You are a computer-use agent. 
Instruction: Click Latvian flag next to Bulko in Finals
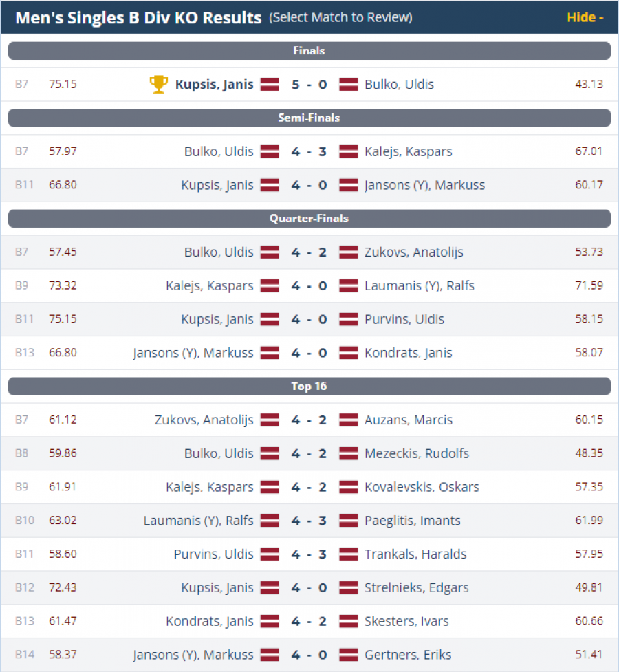coord(349,85)
